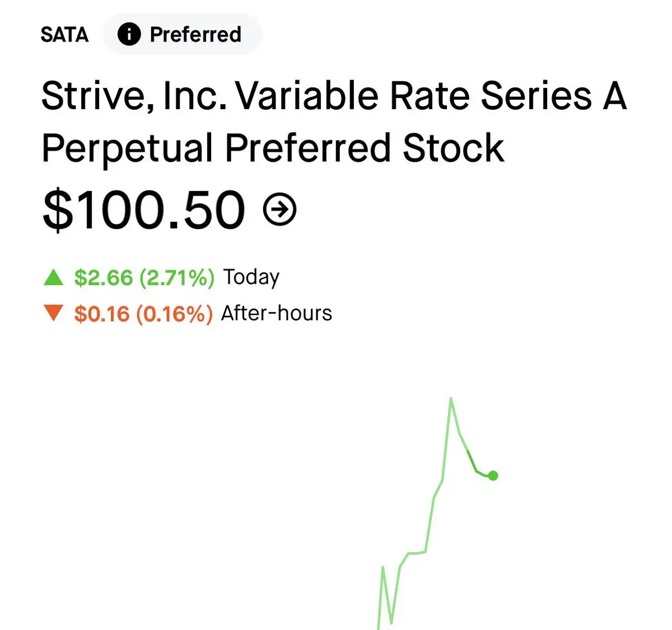Screen dimensions: 672x630
Task: Click the darker after-hours chart segment
Action: [476, 466]
